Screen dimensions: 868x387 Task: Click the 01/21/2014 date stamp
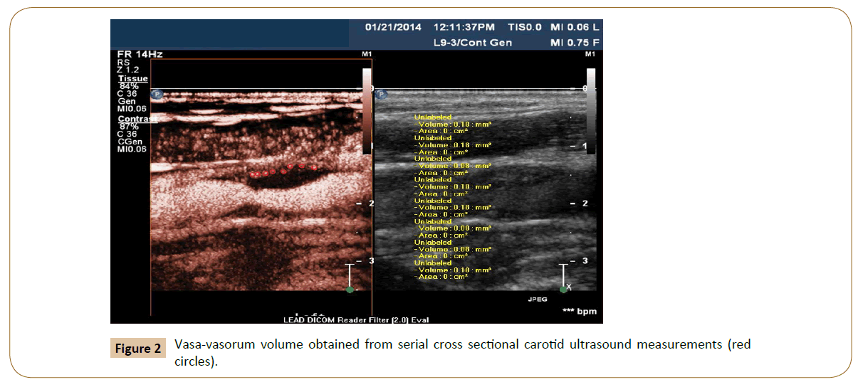tap(393, 28)
